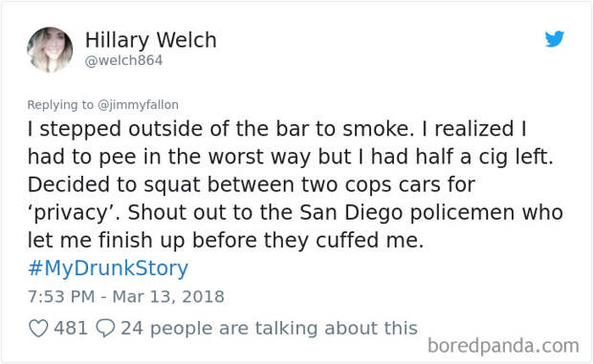Click the phrase "cuffed me" in the tweet
This screenshot has height=364, width=593.
pyautogui.click(x=367, y=240)
